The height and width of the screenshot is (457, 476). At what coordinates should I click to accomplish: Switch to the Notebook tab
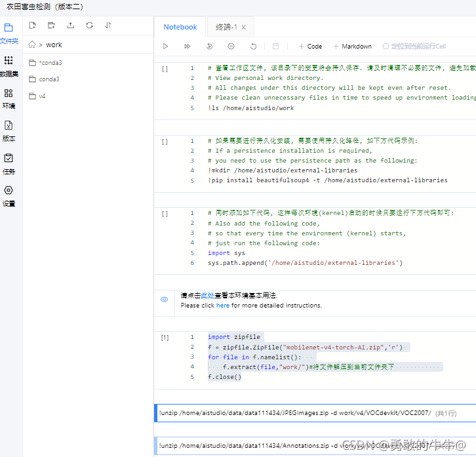[180, 27]
